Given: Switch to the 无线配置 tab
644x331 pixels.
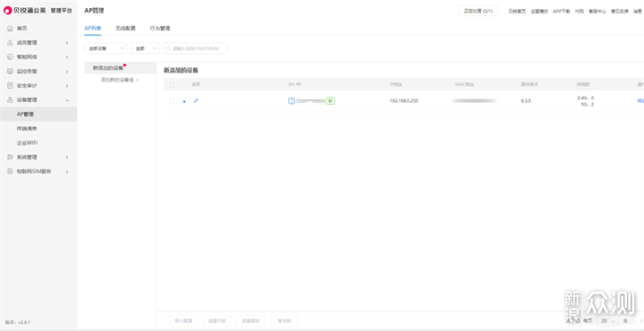Looking at the screenshot, I should coord(125,29).
